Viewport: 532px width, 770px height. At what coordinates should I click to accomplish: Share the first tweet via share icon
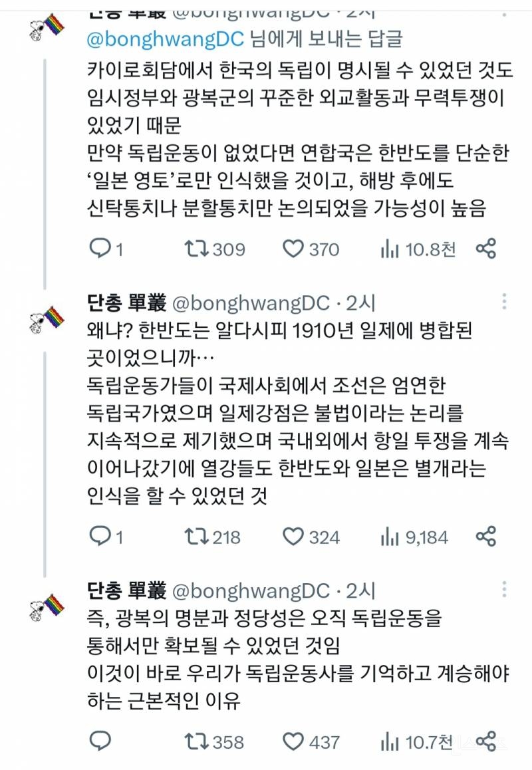[x=487, y=251]
